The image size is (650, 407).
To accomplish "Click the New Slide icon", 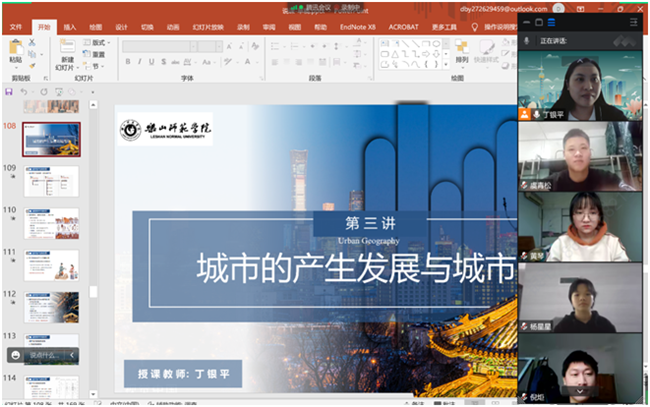I will click(x=66, y=52).
